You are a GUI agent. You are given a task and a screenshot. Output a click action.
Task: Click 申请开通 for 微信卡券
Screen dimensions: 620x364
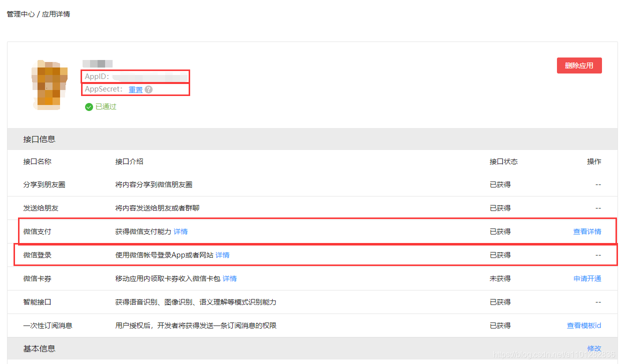point(587,278)
